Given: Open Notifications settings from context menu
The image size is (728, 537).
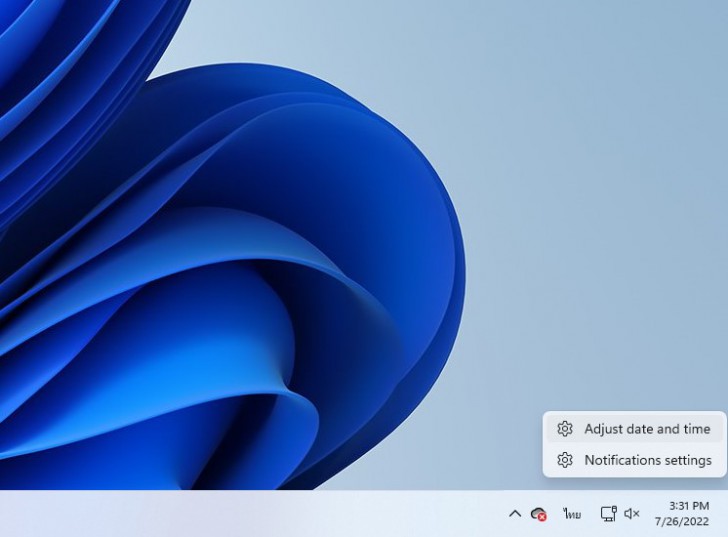Looking at the screenshot, I should point(634,460).
